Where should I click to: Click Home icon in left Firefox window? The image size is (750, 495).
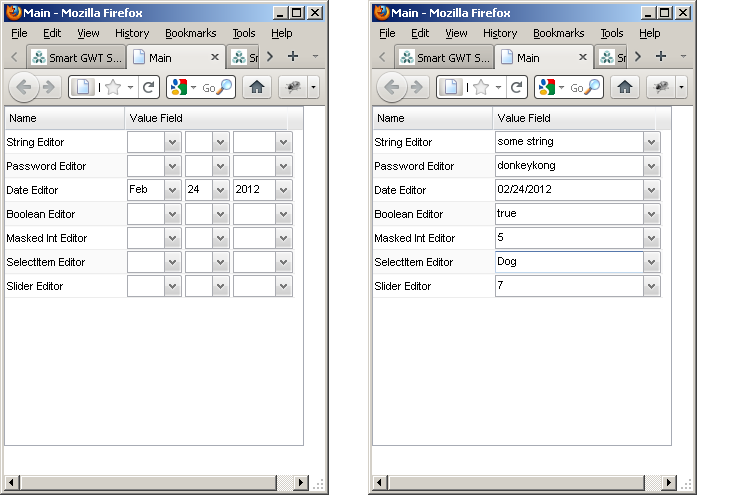tap(257, 87)
